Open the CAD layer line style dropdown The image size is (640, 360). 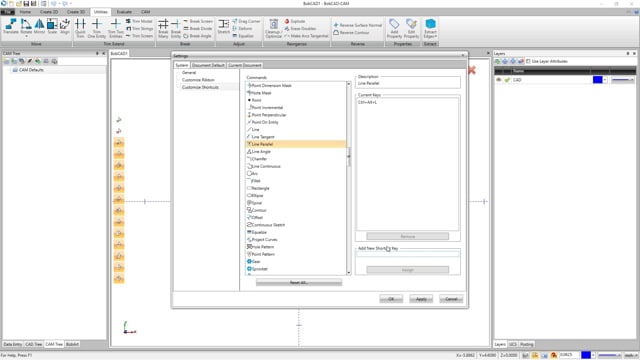pyautogui.click(x=622, y=80)
